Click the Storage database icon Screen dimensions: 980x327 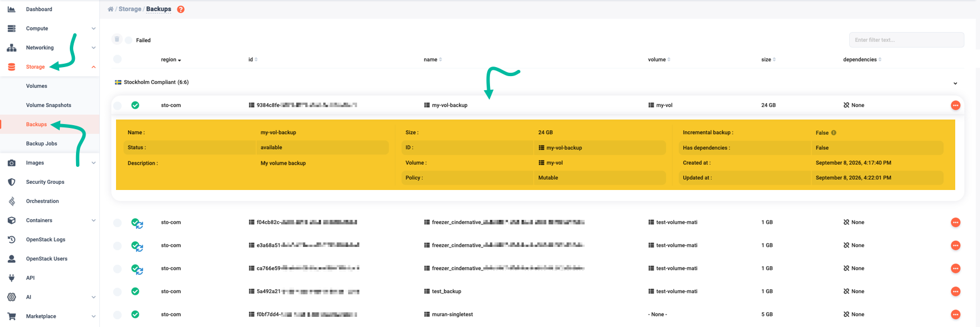point(11,67)
